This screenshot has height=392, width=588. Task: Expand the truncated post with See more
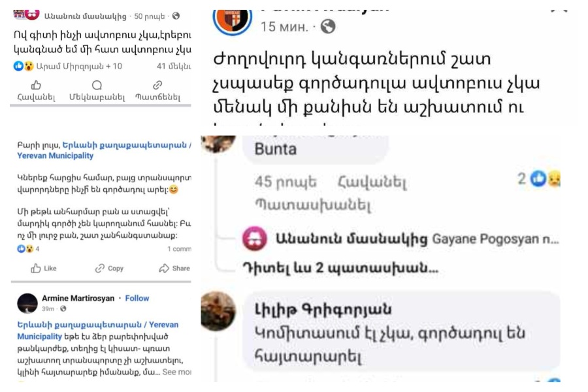pos(176,372)
